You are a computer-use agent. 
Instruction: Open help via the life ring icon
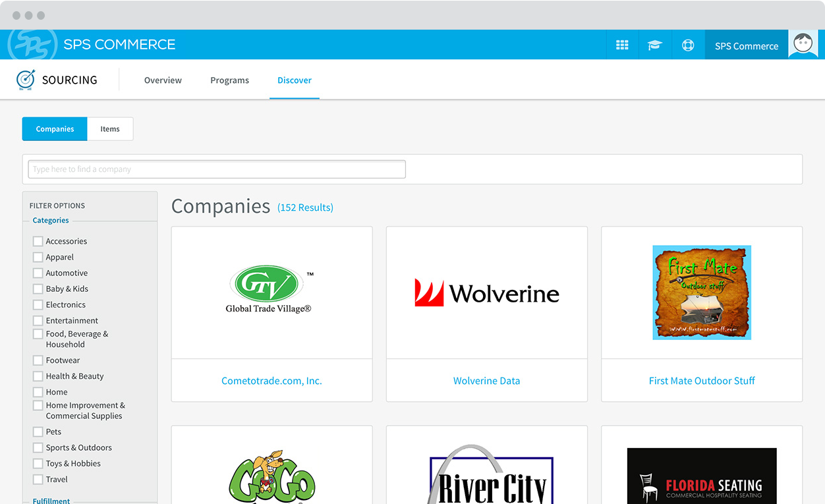click(688, 44)
